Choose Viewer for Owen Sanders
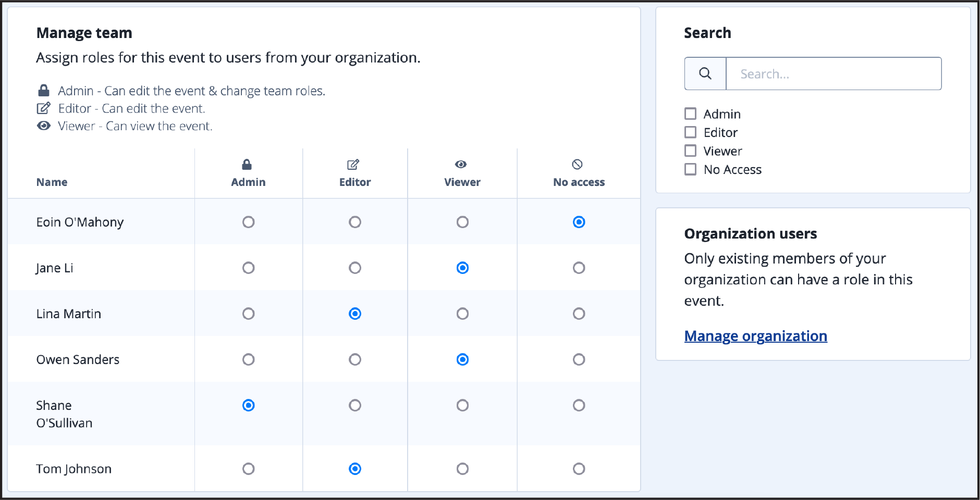This screenshot has width=980, height=500. [x=462, y=359]
